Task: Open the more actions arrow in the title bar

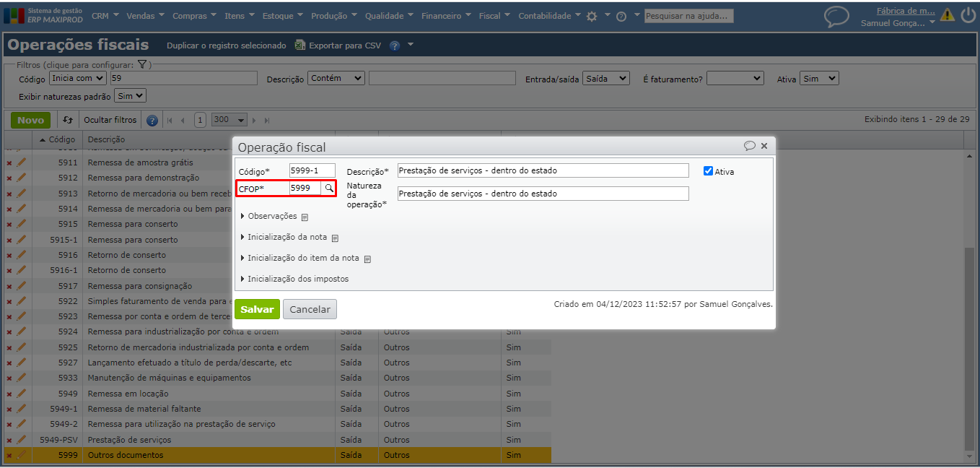Action: 411,45
